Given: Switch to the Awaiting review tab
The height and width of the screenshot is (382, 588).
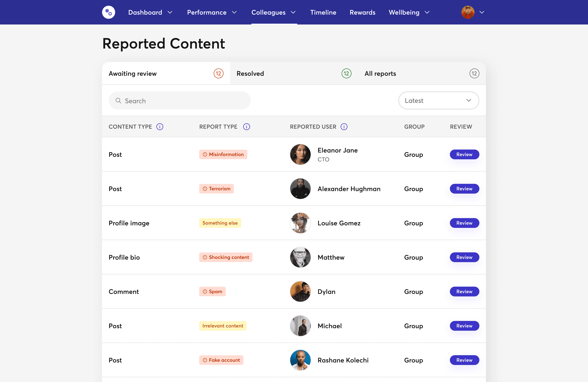Looking at the screenshot, I should (166, 73).
